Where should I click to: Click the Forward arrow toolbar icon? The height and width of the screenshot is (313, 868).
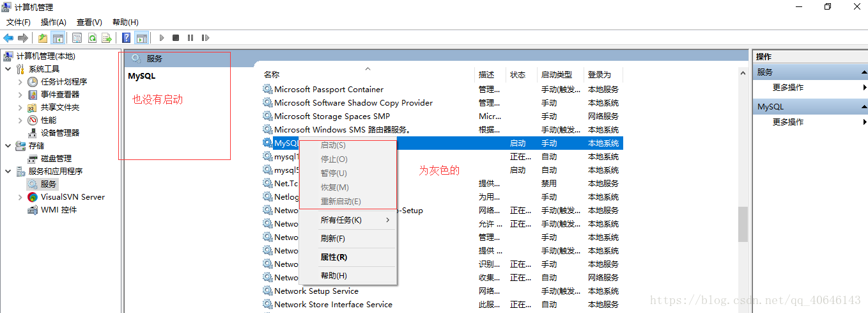click(x=23, y=38)
